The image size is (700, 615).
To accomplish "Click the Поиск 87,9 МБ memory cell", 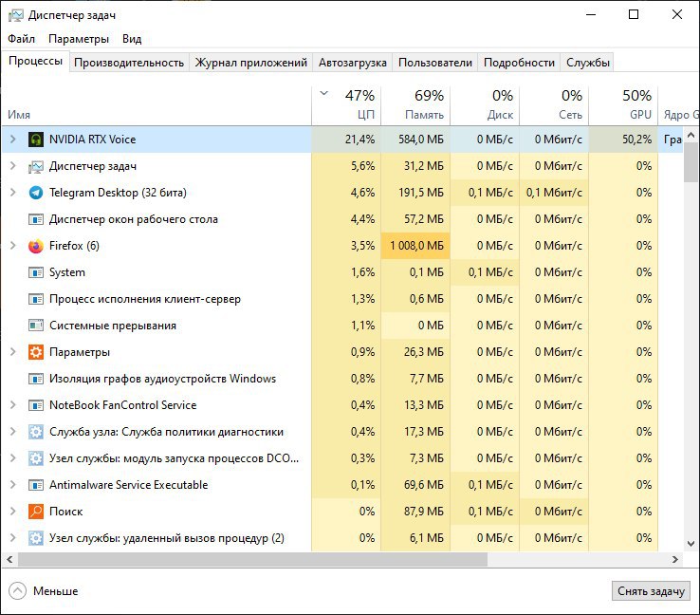I will tap(415, 512).
